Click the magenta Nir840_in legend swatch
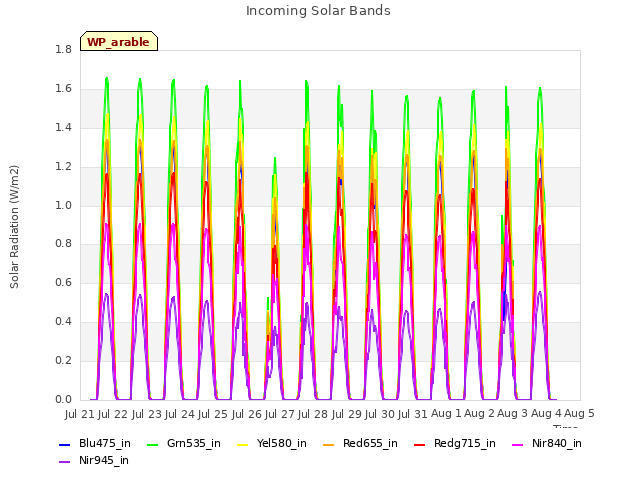 coord(518,444)
